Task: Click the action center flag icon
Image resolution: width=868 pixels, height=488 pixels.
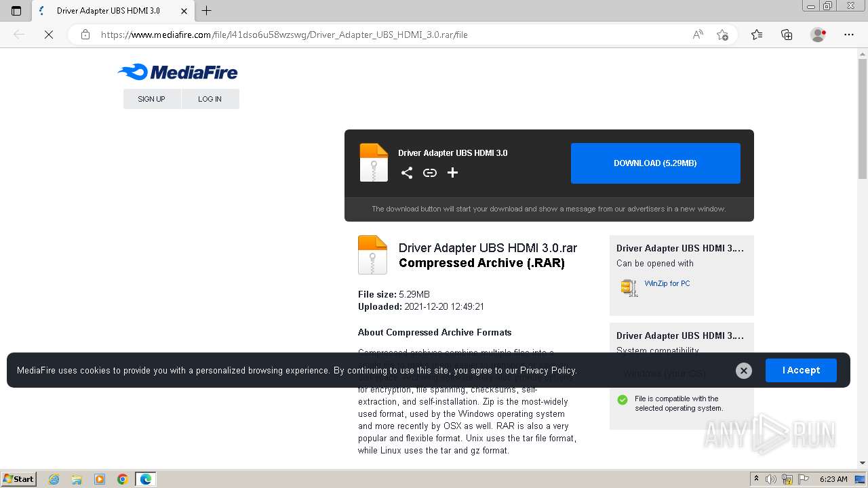Action: pyautogui.click(x=804, y=479)
